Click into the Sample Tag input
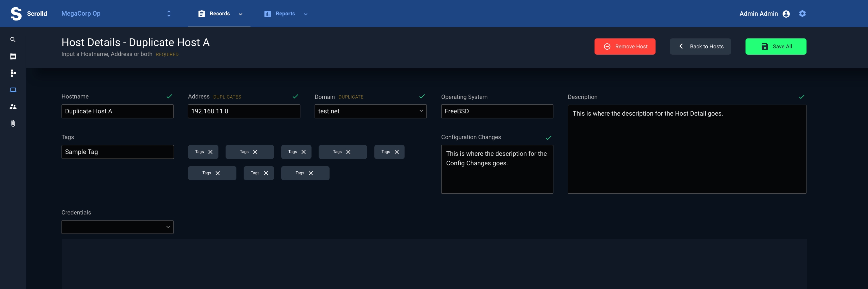 click(117, 152)
